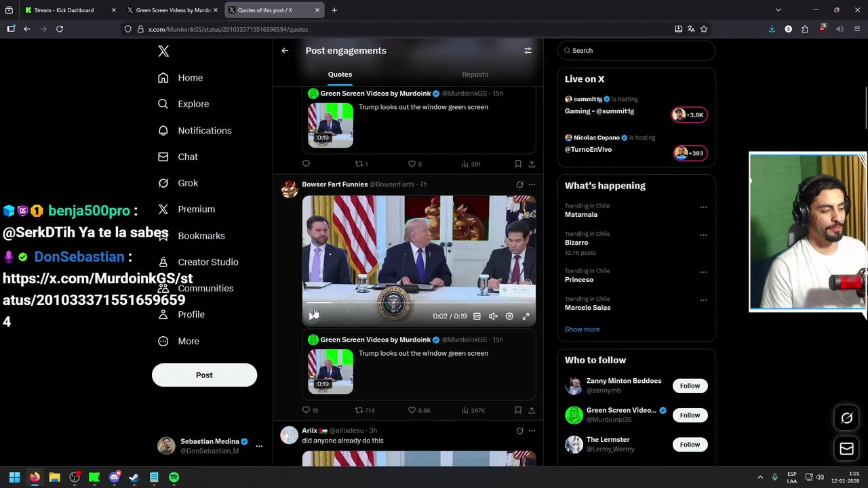Open Home from the sidebar
The image size is (868, 488).
point(180,78)
